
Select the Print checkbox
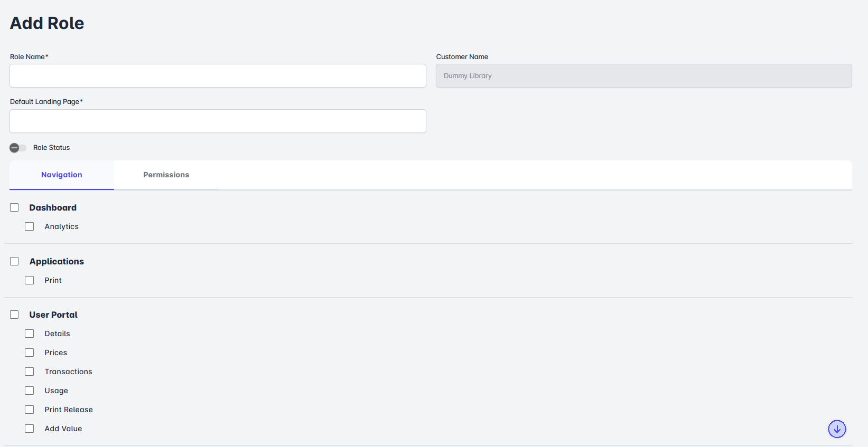click(x=30, y=280)
